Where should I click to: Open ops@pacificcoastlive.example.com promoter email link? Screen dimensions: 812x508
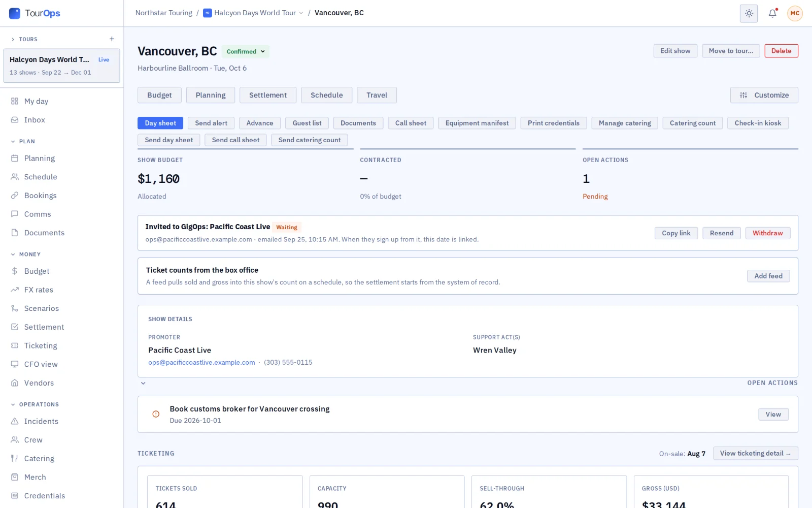(201, 363)
